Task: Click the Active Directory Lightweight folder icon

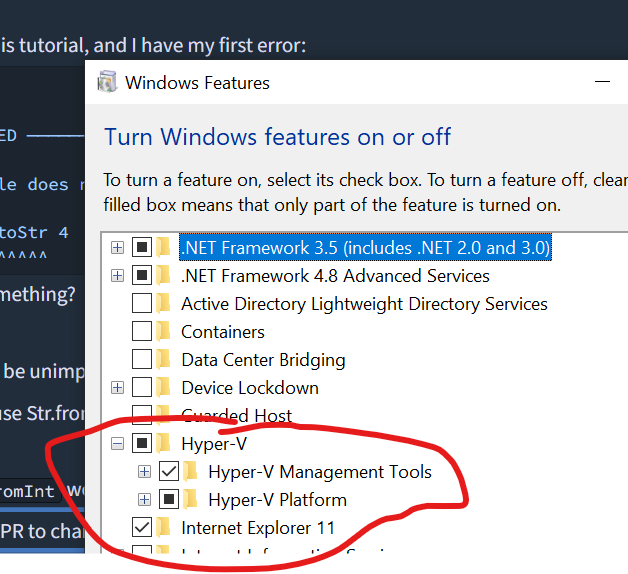Action: [163, 303]
